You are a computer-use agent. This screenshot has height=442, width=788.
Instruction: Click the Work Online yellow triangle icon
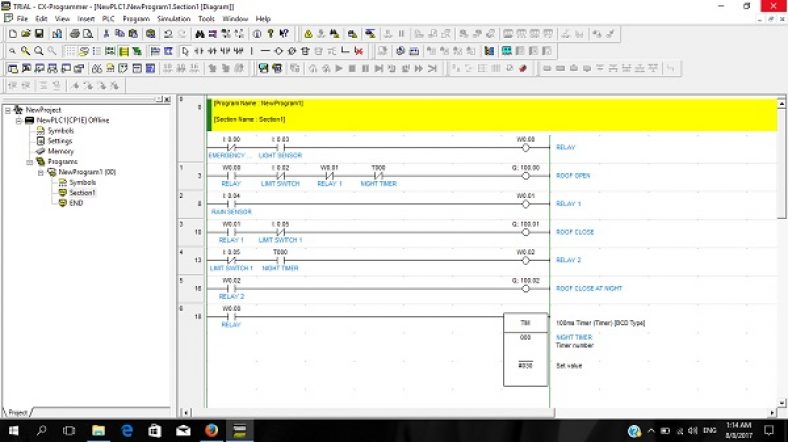308,34
